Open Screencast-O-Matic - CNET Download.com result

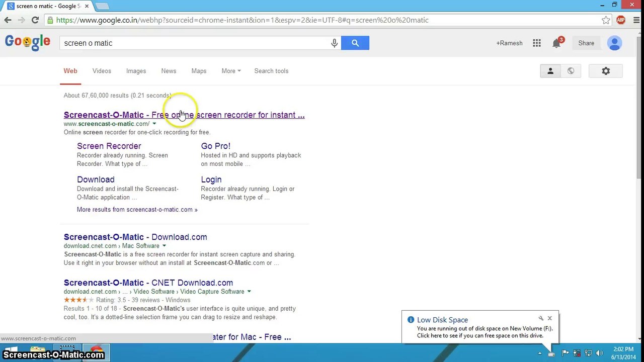tap(148, 283)
